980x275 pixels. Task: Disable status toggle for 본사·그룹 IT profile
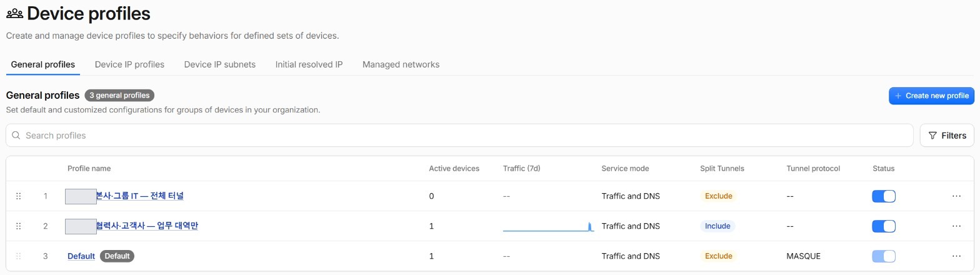pyautogui.click(x=884, y=196)
